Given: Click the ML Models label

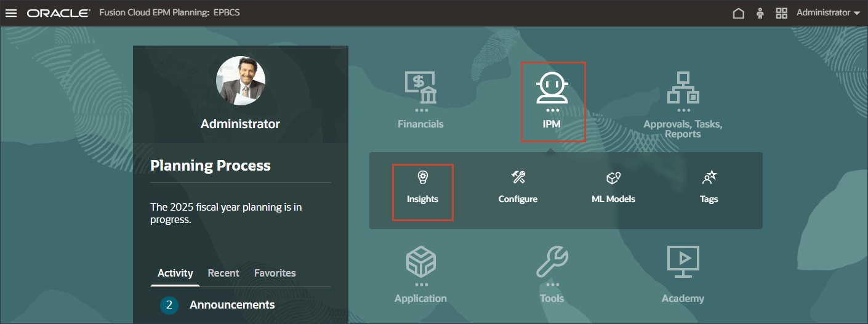Looking at the screenshot, I should [613, 199].
